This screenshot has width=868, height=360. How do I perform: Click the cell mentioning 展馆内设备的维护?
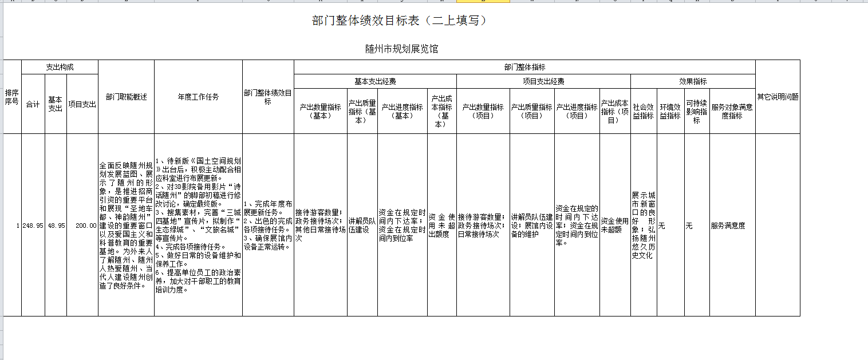tap(532, 225)
